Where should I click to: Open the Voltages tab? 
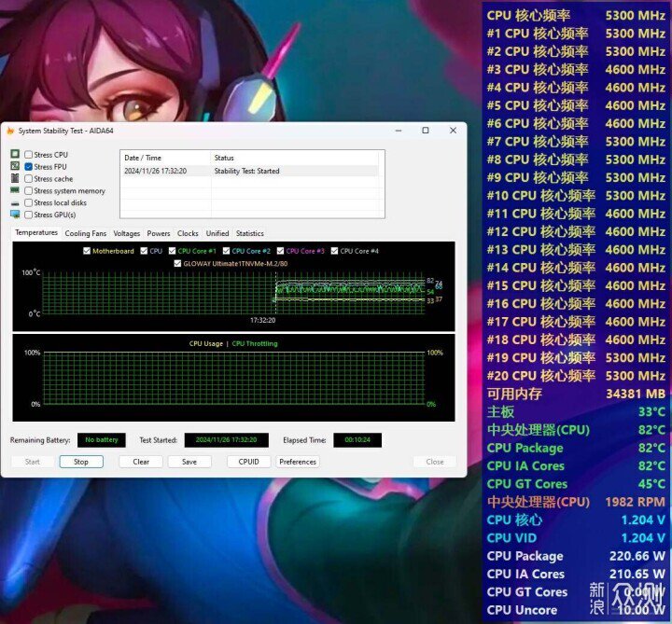tap(127, 233)
